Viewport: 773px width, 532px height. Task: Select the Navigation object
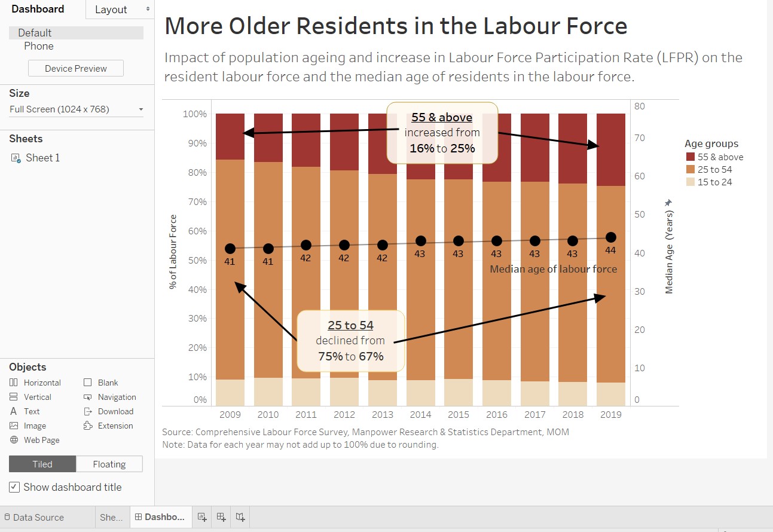pos(110,397)
